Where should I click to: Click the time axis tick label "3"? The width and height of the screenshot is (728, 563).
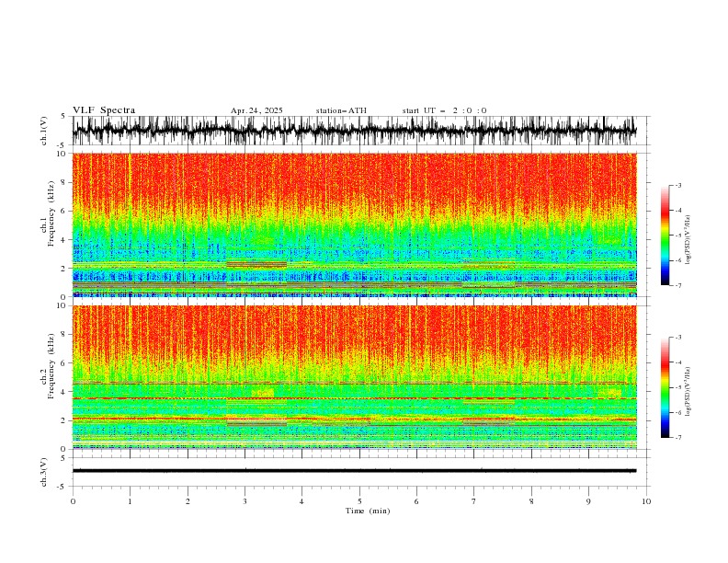[x=245, y=501]
